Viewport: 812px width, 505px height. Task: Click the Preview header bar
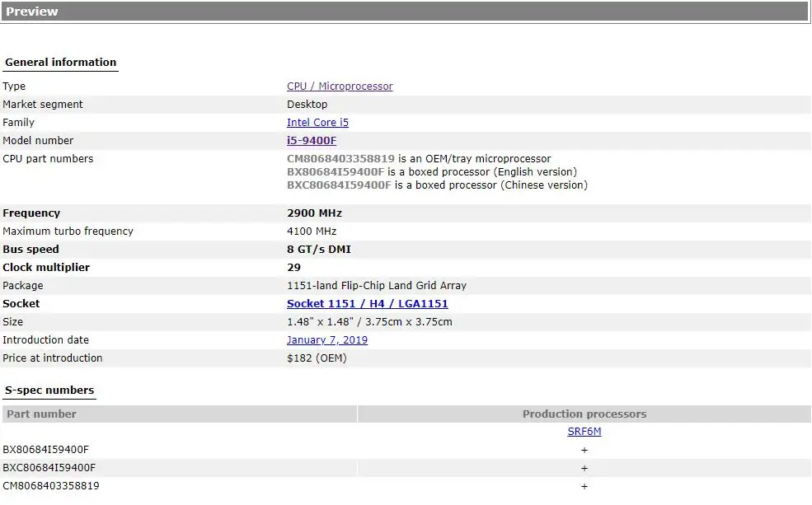405,12
